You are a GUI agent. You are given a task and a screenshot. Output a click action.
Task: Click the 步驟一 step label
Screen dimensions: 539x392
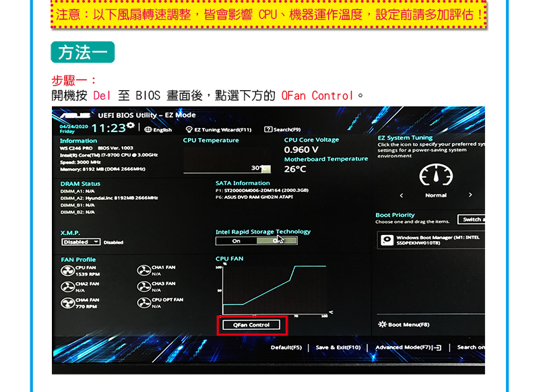74,81
